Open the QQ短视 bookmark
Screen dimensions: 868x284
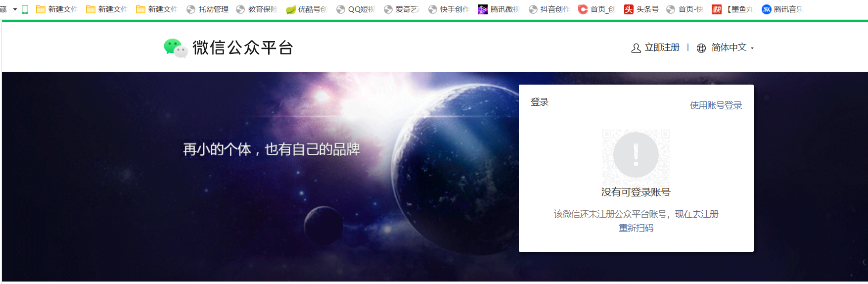356,9
